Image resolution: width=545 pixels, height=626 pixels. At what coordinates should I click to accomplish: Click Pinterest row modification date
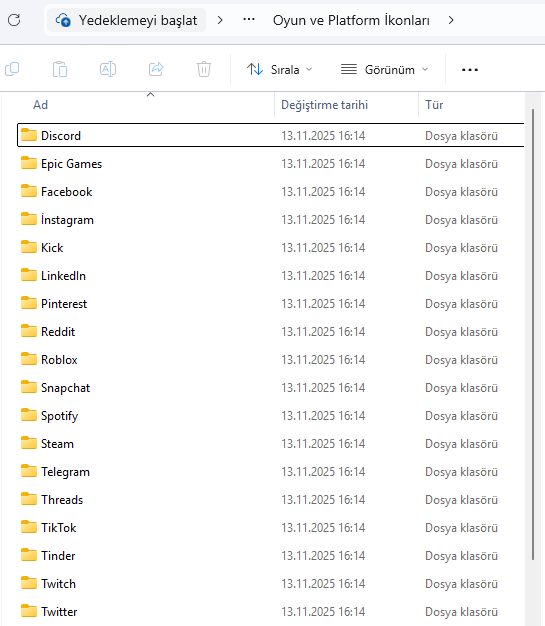point(323,303)
